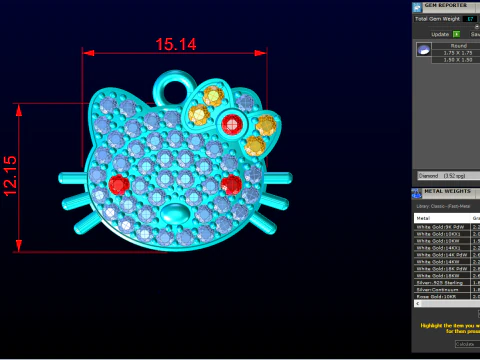Screen dimensions: 480x360
Task: Click the Calculate button in Metal Weights
Action: (467, 344)
